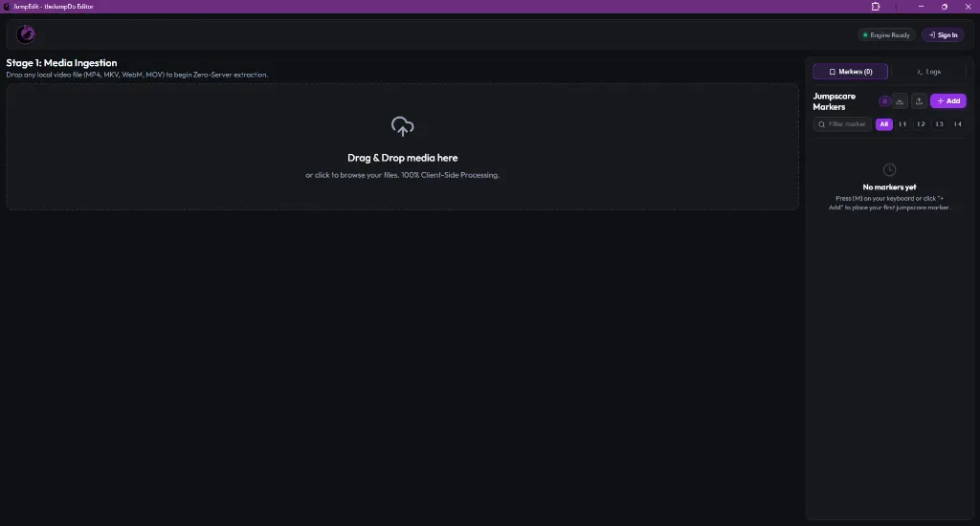Click the Engine Ready status indicator
This screenshot has height=526, width=980.
886,35
